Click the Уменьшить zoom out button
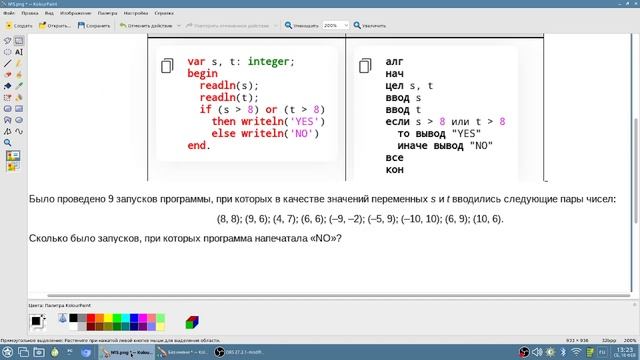 [302, 26]
